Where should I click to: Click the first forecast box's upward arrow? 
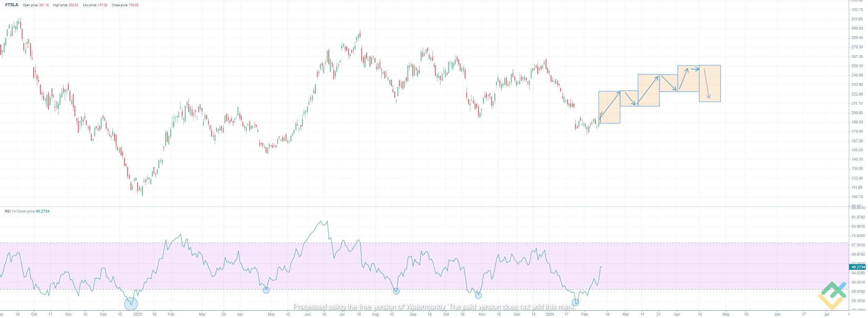[610, 106]
